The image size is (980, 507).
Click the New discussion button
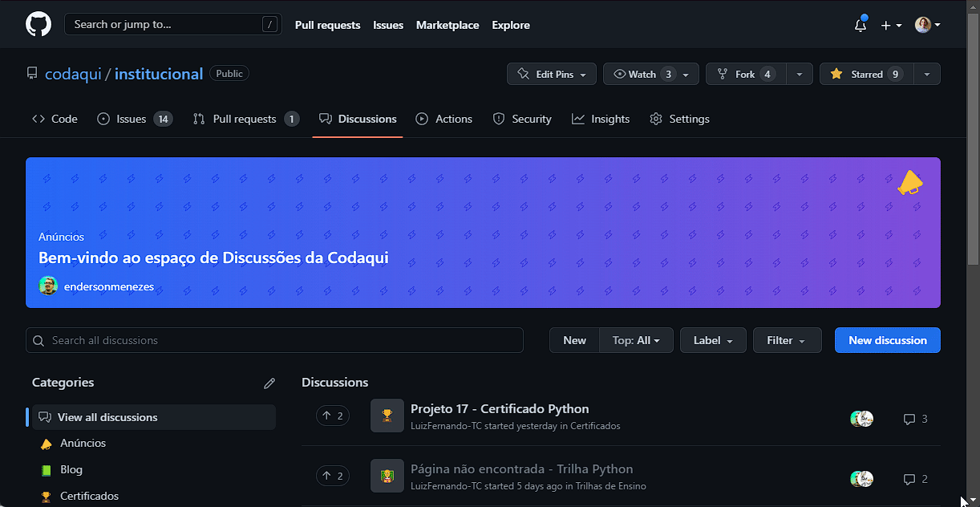(887, 340)
